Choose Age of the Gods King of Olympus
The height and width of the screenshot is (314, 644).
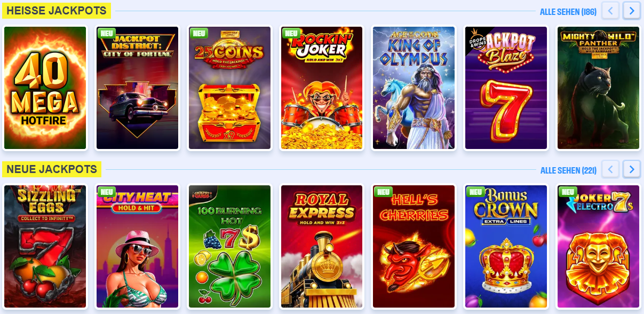point(414,88)
